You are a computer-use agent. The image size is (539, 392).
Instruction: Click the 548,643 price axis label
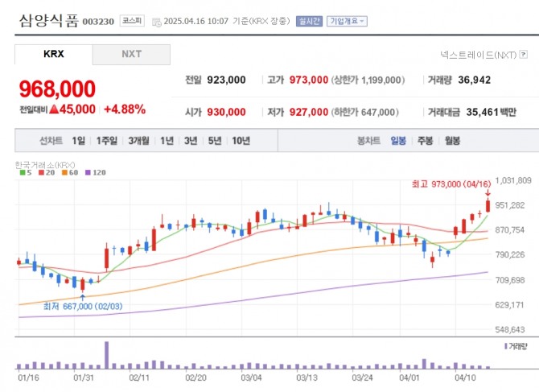click(x=510, y=330)
